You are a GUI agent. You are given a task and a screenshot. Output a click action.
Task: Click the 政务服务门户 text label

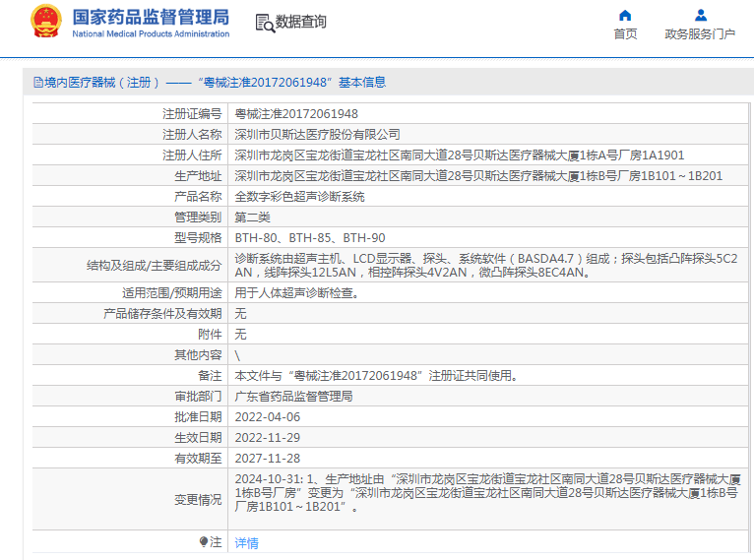point(700,34)
